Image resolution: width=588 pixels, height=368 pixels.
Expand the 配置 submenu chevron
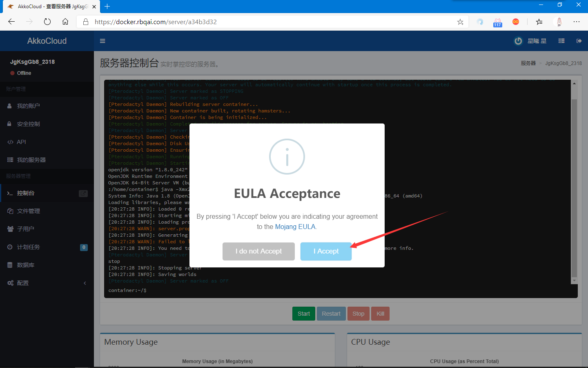pos(85,283)
